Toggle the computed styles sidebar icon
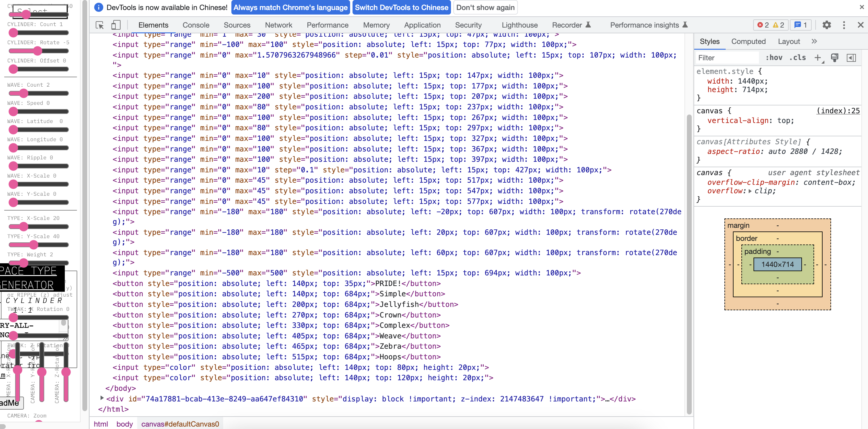Viewport: 868px width, 429px height. pos(851,58)
